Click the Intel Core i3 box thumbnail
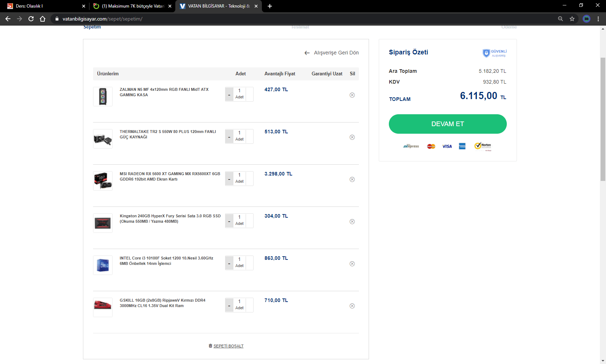Viewport: 606px width, 364px height. [103, 265]
